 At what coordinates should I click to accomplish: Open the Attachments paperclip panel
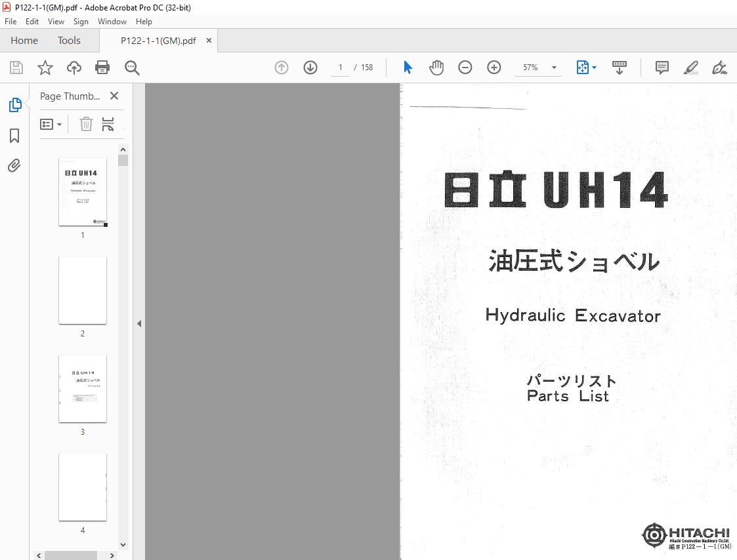click(14, 165)
